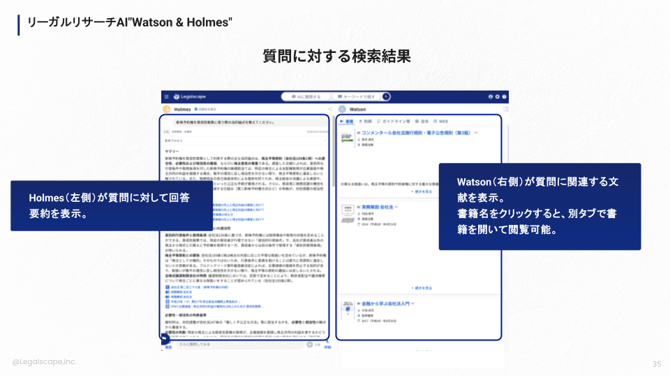The image size is (670, 376).
Task: Expand the 思考プロセス section chevron
Action: (x=325, y=141)
